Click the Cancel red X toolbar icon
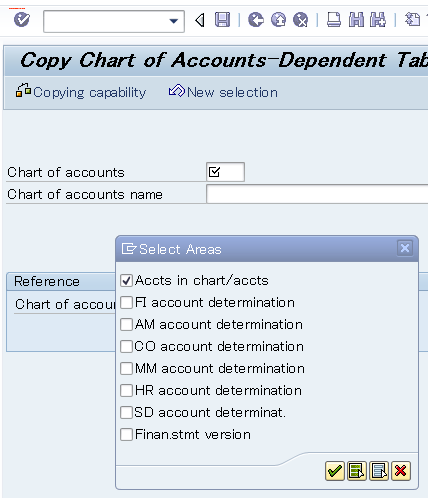The height and width of the screenshot is (498, 428). pos(301,20)
